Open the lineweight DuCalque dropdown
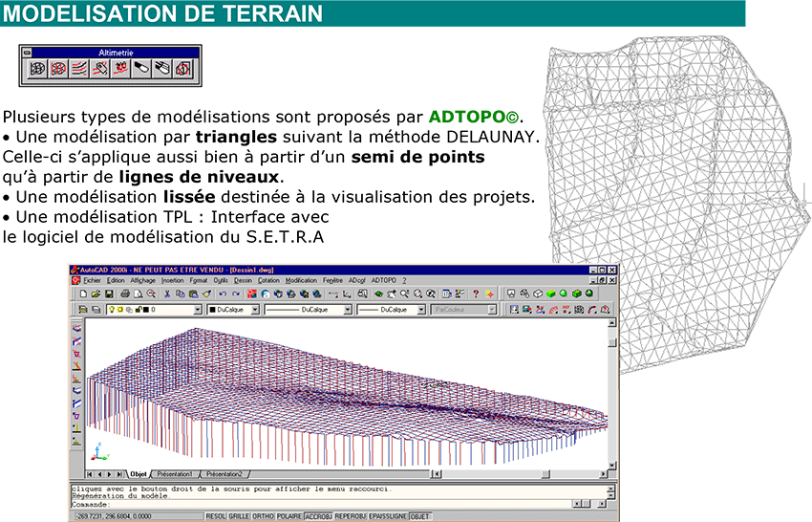The image size is (812, 522). tap(421, 310)
